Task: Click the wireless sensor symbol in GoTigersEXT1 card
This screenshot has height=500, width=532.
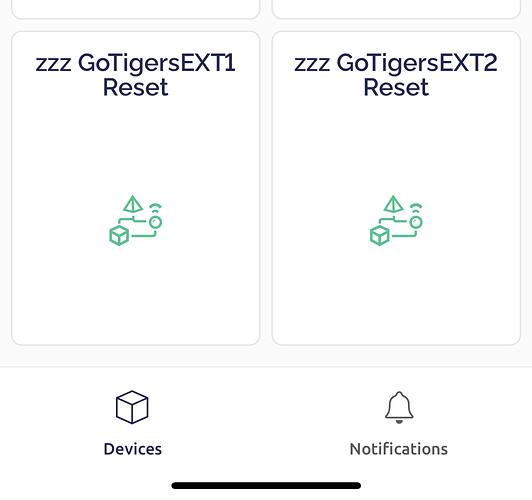Action: [155, 216]
